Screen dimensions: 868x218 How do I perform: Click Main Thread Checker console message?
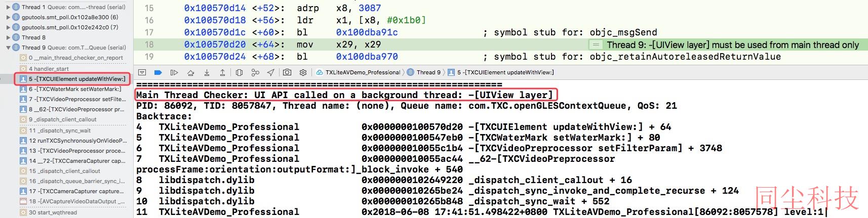point(345,95)
